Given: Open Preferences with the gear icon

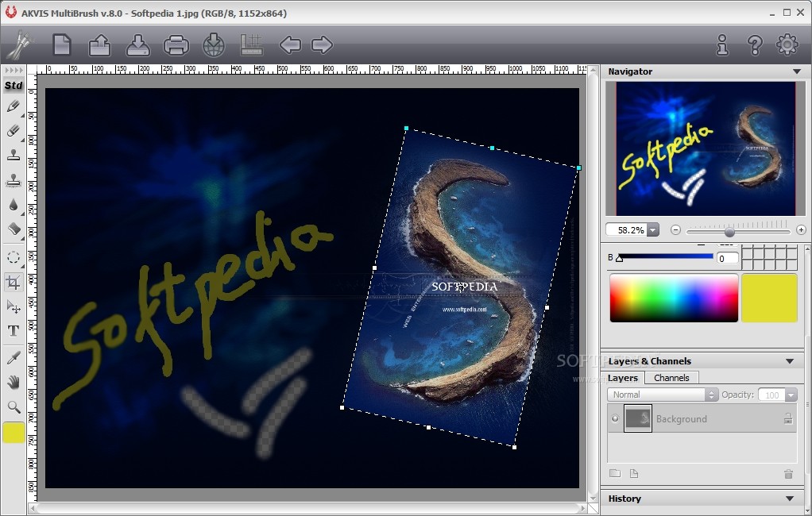Looking at the screenshot, I should click(x=787, y=44).
